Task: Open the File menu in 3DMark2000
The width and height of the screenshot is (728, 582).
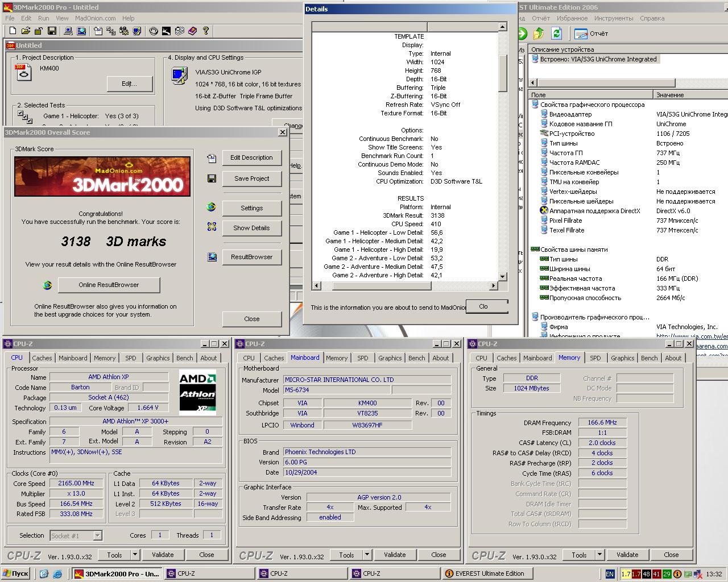Action: click(x=10, y=18)
